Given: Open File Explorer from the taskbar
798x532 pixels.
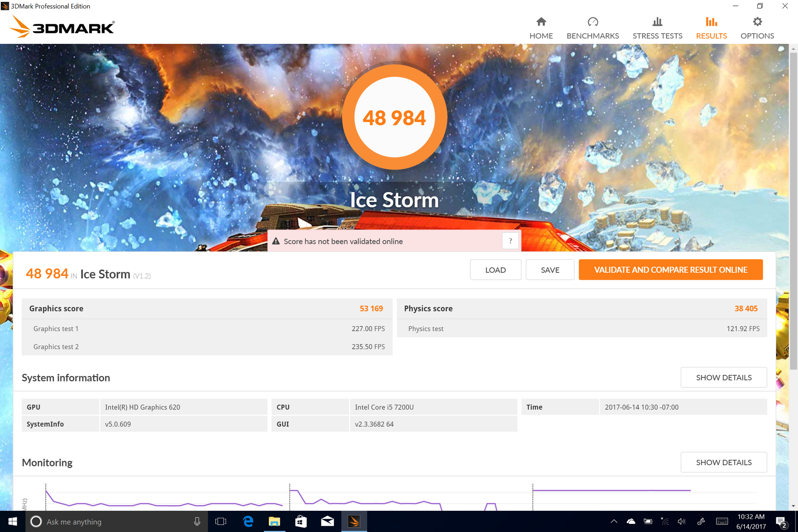Looking at the screenshot, I should (274, 521).
